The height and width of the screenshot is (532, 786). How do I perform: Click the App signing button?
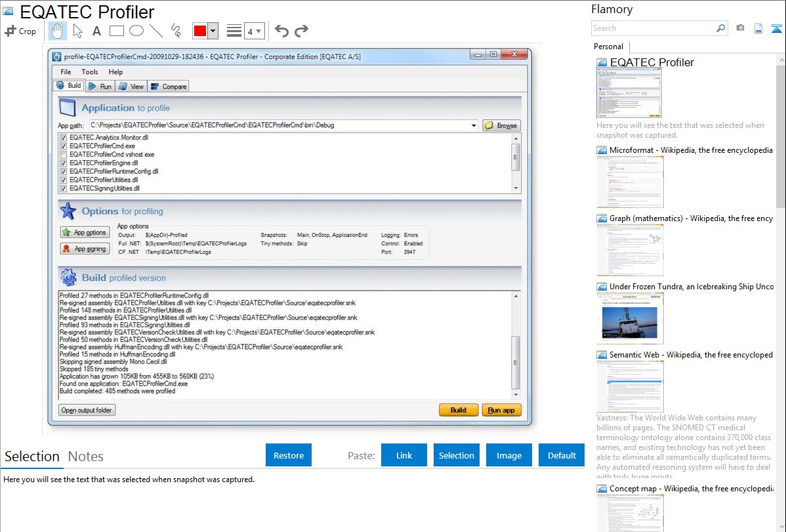point(84,249)
